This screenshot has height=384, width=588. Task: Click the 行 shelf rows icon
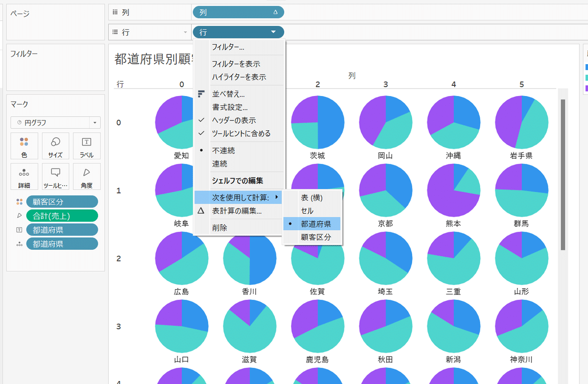pos(116,32)
